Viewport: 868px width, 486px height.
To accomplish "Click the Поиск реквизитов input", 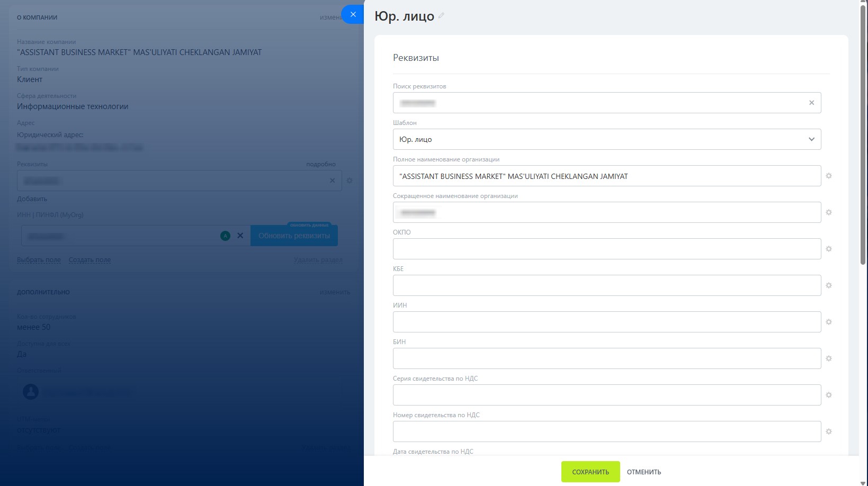I will click(x=607, y=103).
